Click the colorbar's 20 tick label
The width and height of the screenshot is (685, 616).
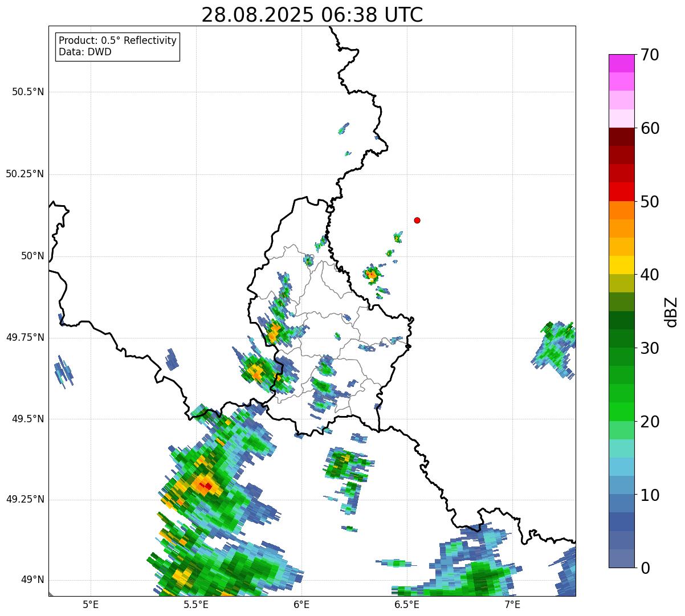click(x=650, y=422)
